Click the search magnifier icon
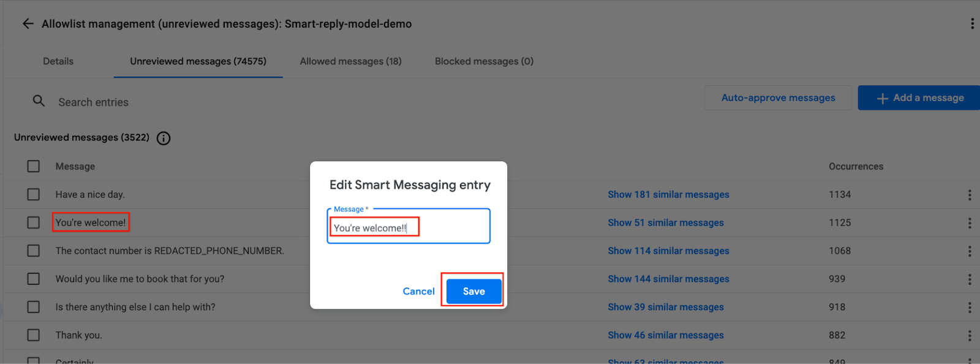The image size is (980, 364). point(39,101)
